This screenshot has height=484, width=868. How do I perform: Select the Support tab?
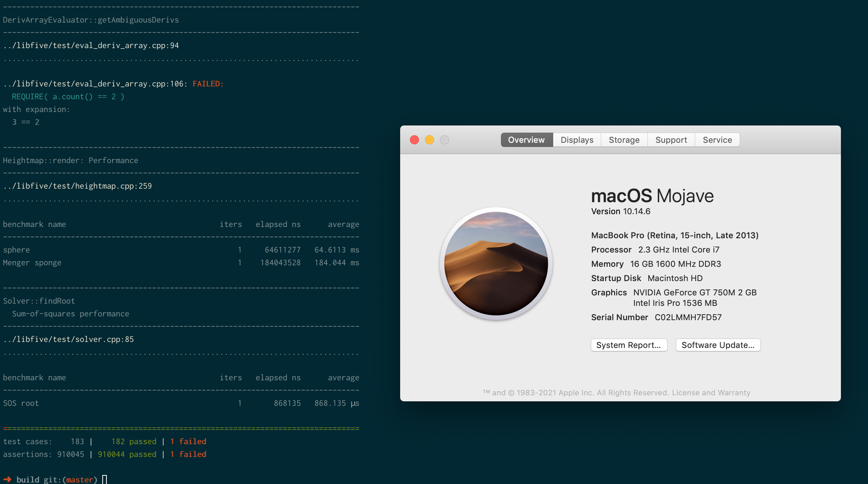tap(671, 139)
